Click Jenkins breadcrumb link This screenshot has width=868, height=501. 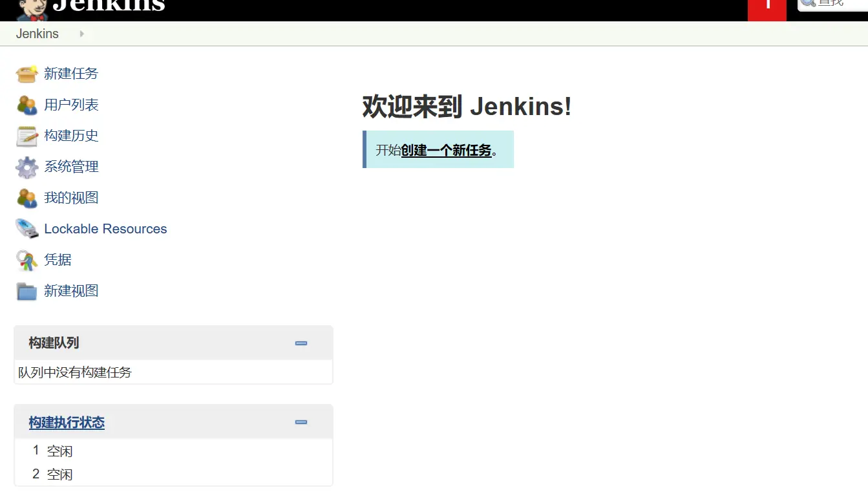[x=37, y=34]
